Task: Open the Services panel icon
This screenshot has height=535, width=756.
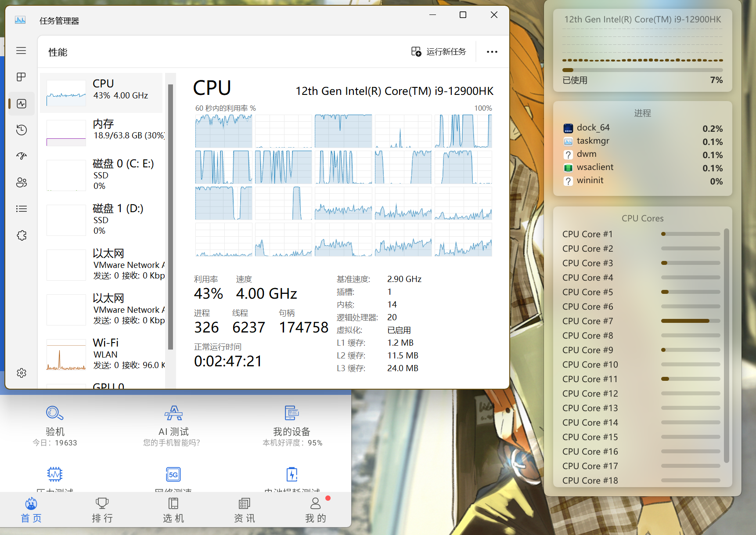Action: [21, 235]
